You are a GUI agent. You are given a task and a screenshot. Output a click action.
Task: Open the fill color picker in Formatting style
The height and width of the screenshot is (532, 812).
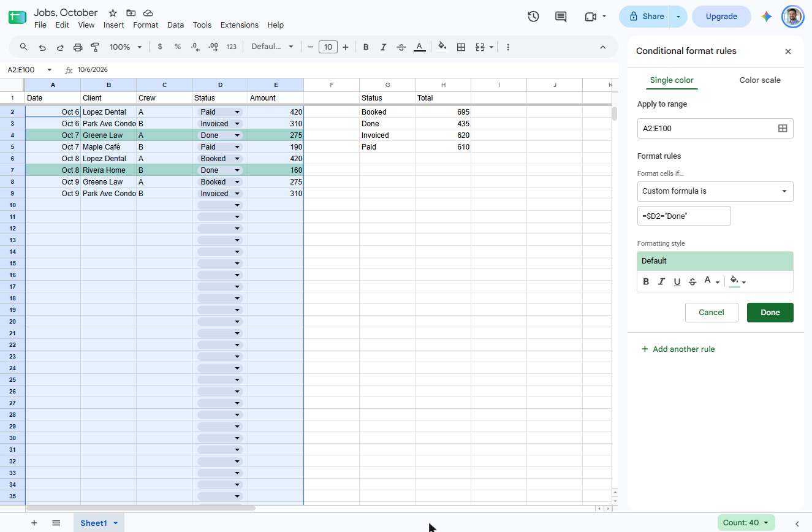tap(737, 282)
